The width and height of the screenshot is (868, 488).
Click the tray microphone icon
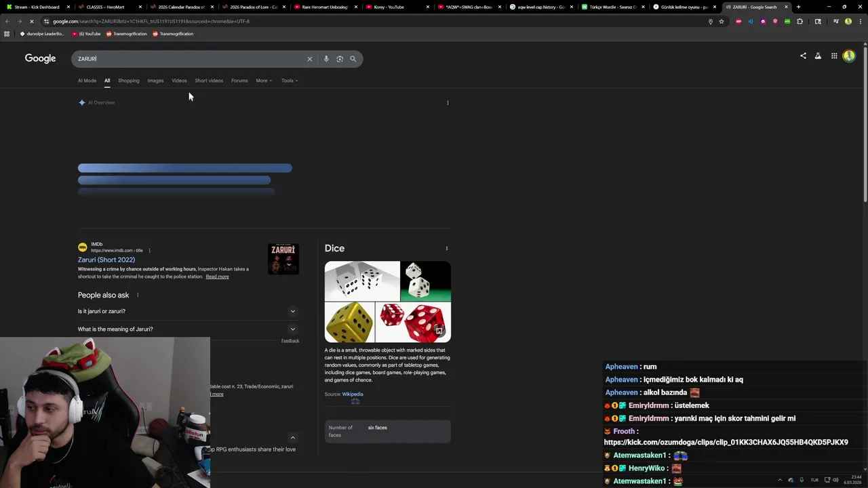tap(802, 480)
